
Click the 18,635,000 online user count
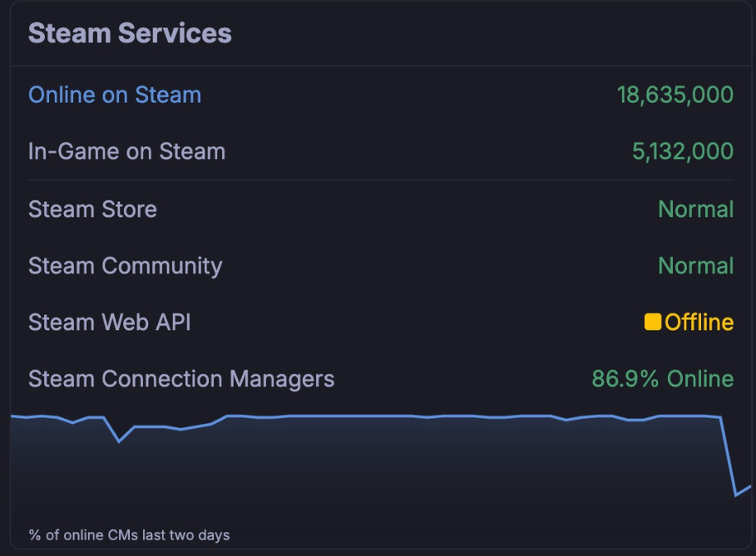[x=674, y=95]
